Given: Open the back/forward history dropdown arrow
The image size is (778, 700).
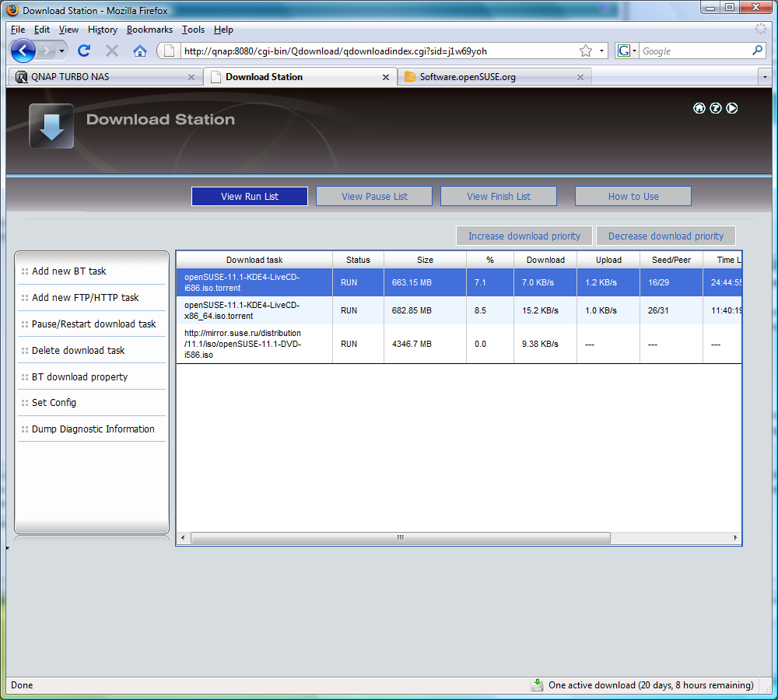Looking at the screenshot, I should coord(61,51).
